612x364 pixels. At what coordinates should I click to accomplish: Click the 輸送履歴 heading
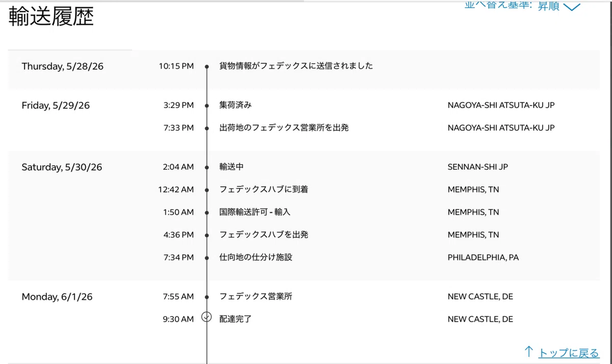[x=51, y=17]
